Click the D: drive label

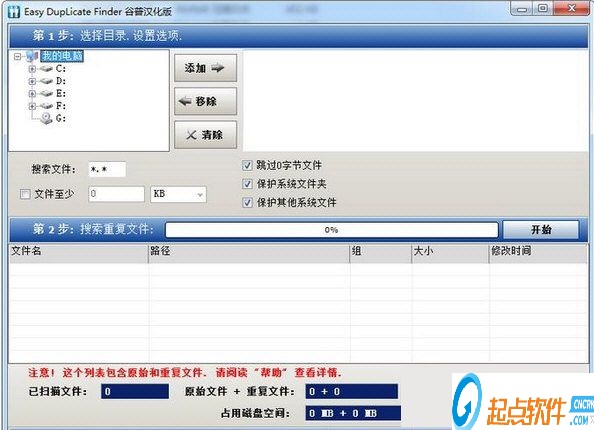[x=61, y=81]
